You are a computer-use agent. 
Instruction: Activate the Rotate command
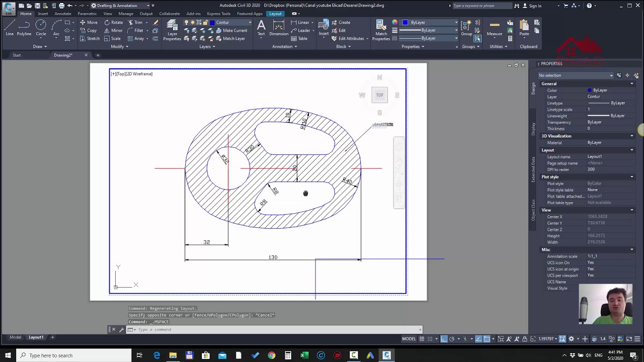pos(113,23)
